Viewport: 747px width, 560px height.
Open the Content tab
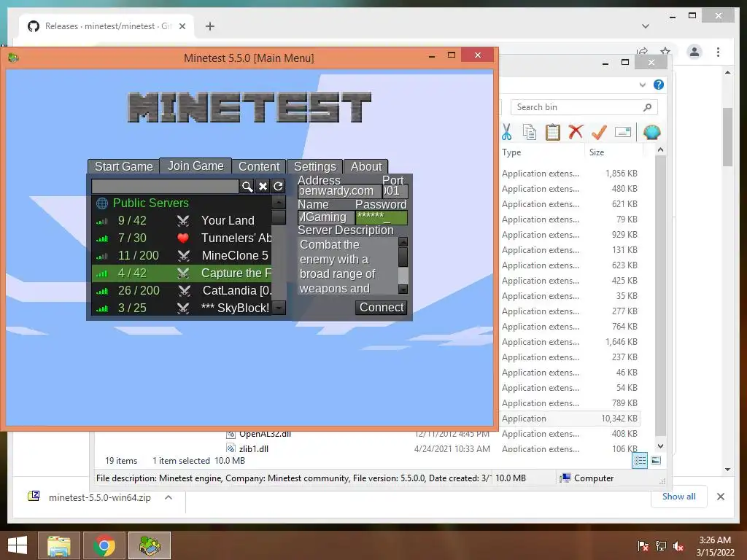pyautogui.click(x=259, y=167)
